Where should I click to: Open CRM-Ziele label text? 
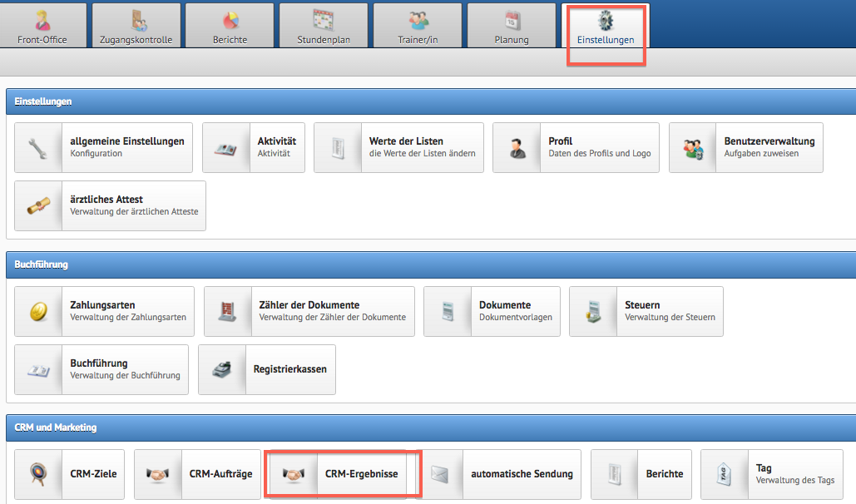[x=93, y=474]
